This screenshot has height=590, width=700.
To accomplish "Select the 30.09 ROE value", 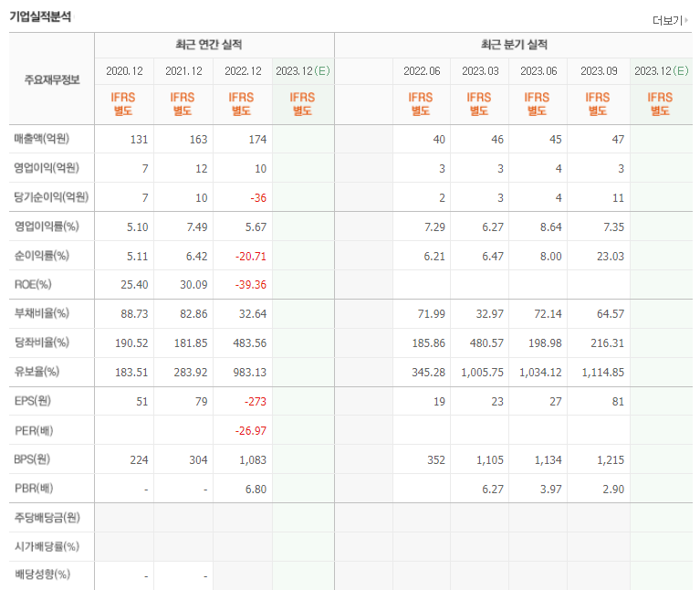I will [x=193, y=285].
